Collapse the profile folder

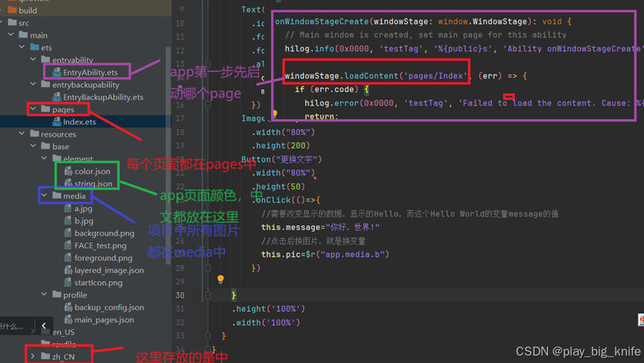point(45,295)
